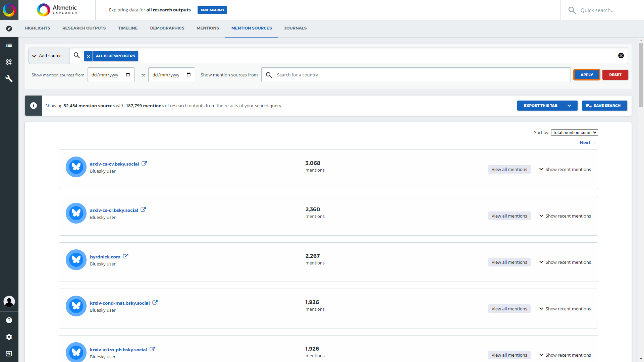Switch to the Journals tab
Screen dimensions: 644x362
point(295,28)
